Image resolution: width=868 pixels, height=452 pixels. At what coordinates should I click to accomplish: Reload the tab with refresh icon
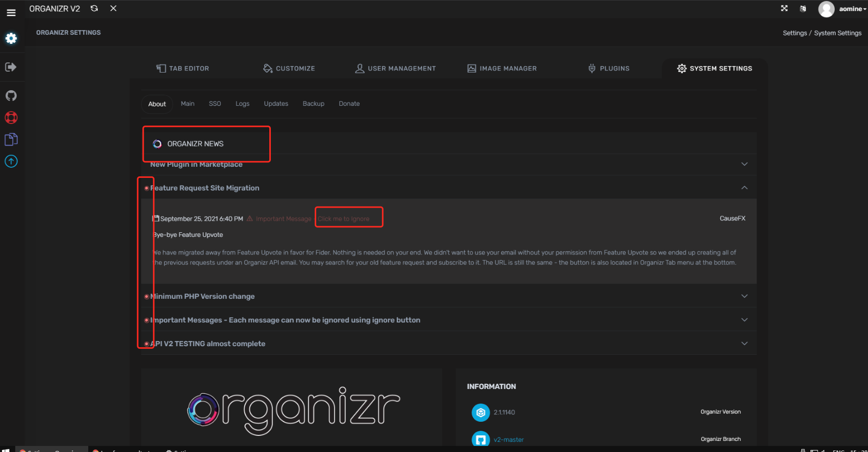94,9
